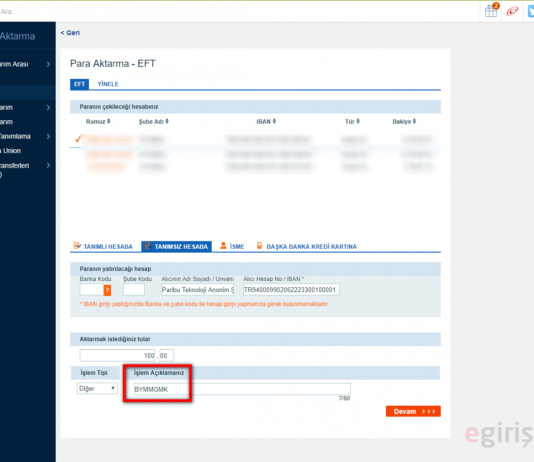534x462 pixels.
Task: Expand the Transferleri sidebar chevron
Action: click(48, 165)
